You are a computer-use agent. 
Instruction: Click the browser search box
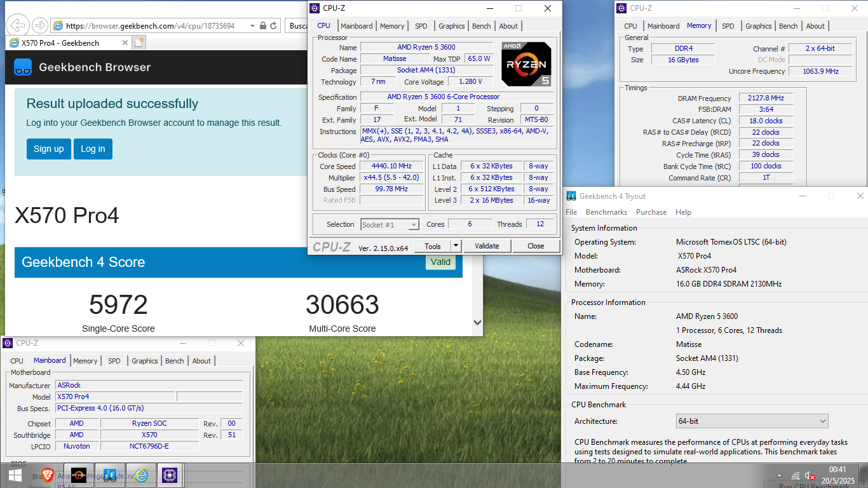(297, 26)
